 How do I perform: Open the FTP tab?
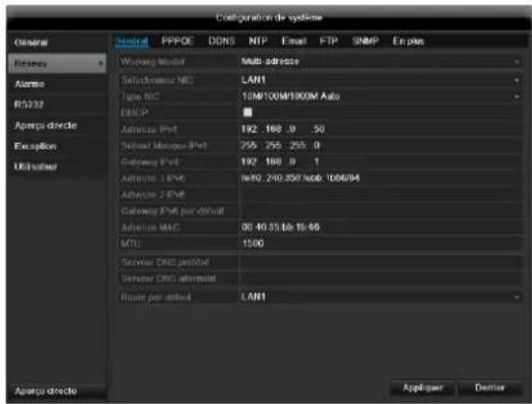coord(328,42)
